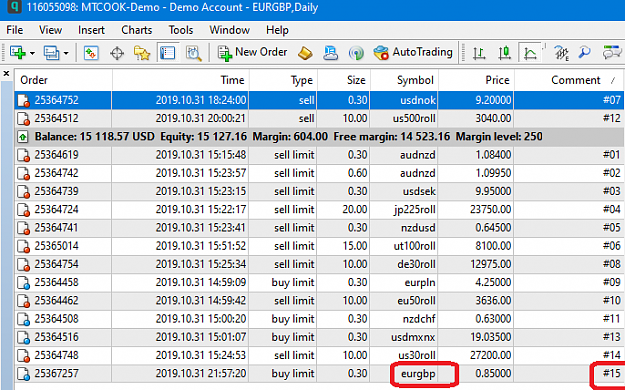Close the terminal panel with X
The height and width of the screenshot is (390, 625).
click(x=6, y=73)
